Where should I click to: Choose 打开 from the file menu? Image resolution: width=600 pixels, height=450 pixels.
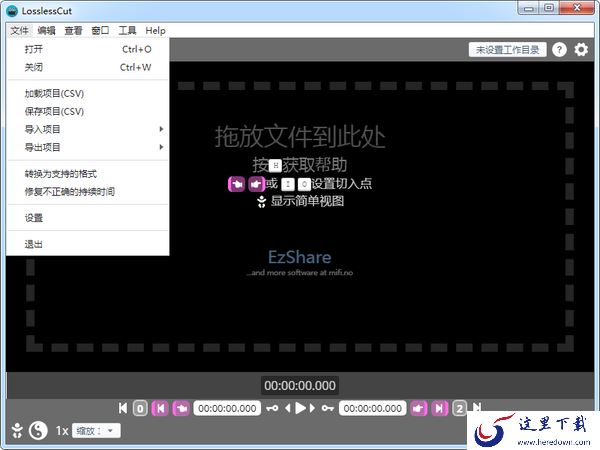coord(88,49)
